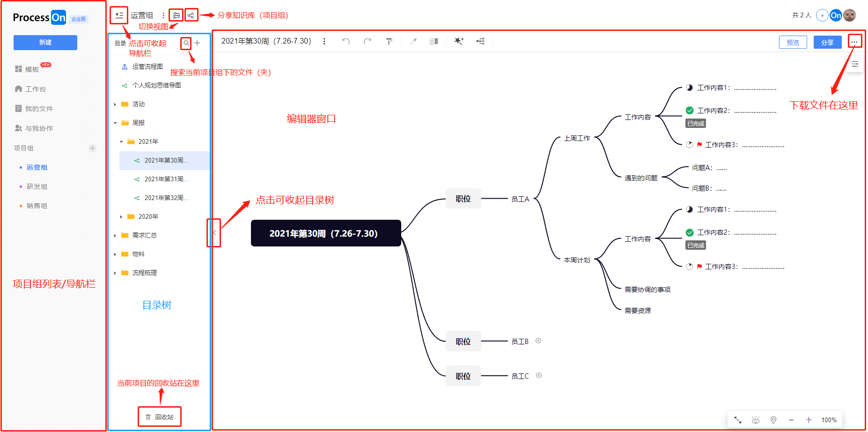This screenshot has width=868, height=432.
Task: Create a new project group with plus icon
Action: (92, 148)
